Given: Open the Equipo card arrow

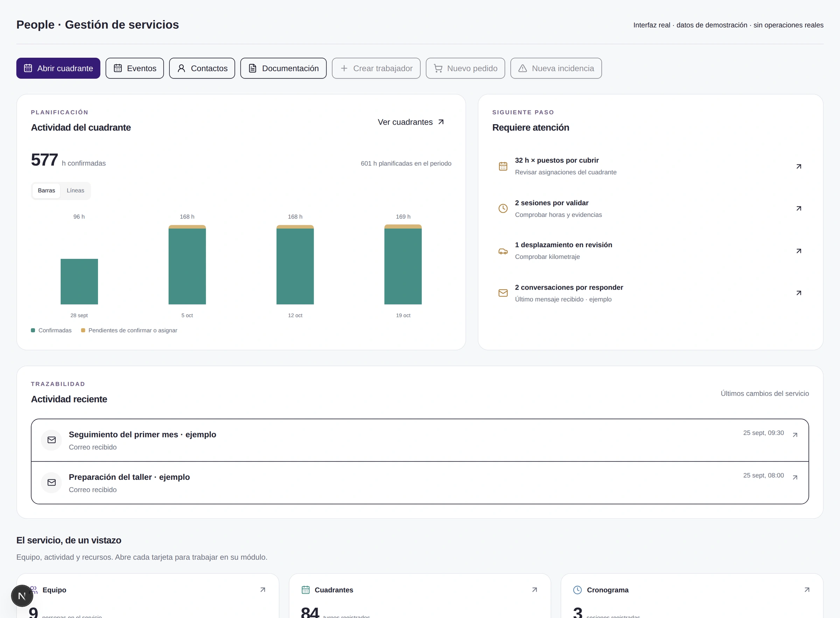Looking at the screenshot, I should tap(263, 590).
